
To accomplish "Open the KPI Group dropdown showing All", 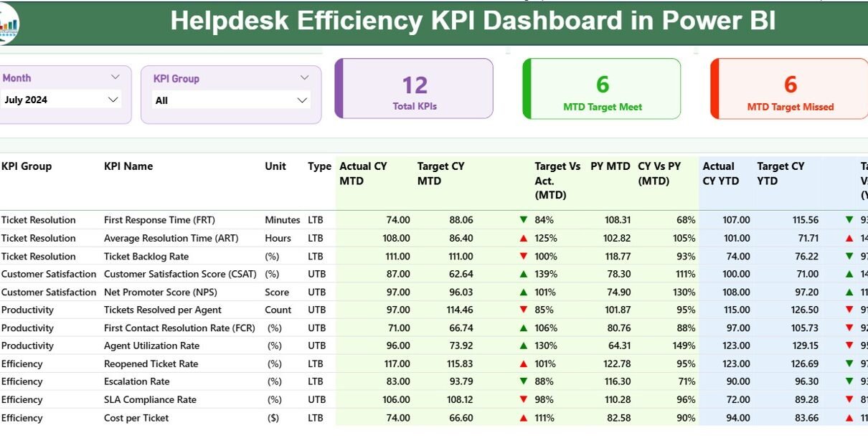I will tap(302, 100).
